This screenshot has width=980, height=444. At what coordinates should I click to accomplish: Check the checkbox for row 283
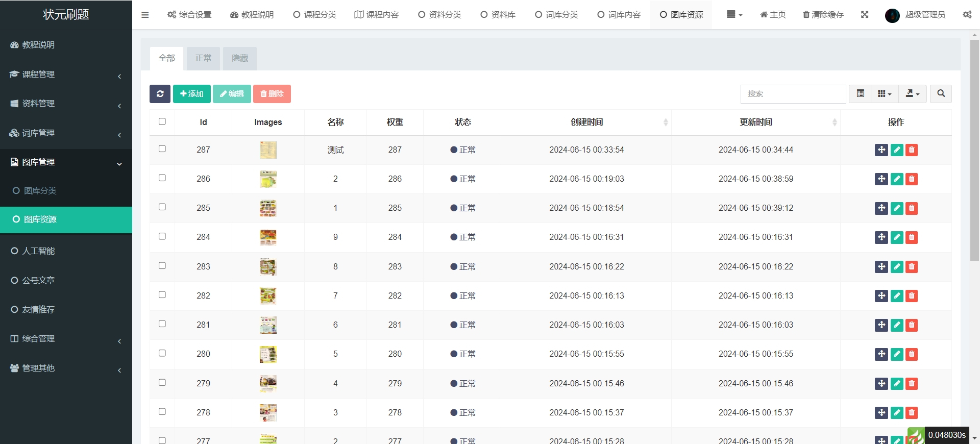pyautogui.click(x=162, y=266)
